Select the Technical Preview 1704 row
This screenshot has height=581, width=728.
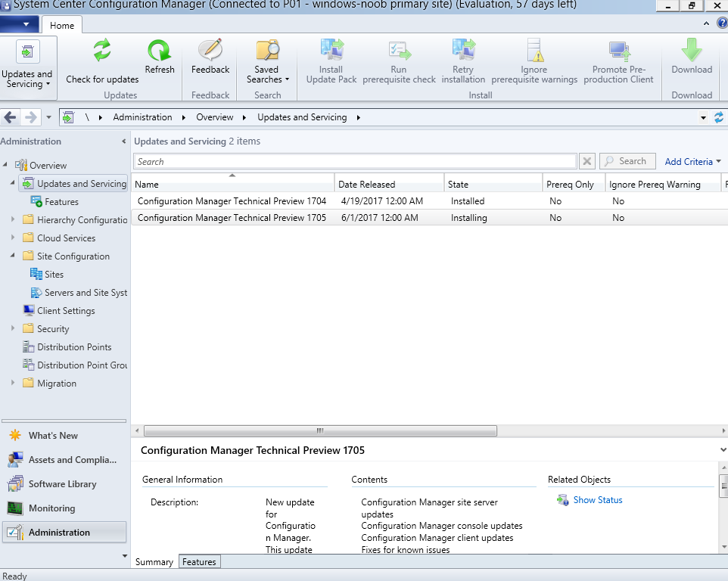point(430,201)
